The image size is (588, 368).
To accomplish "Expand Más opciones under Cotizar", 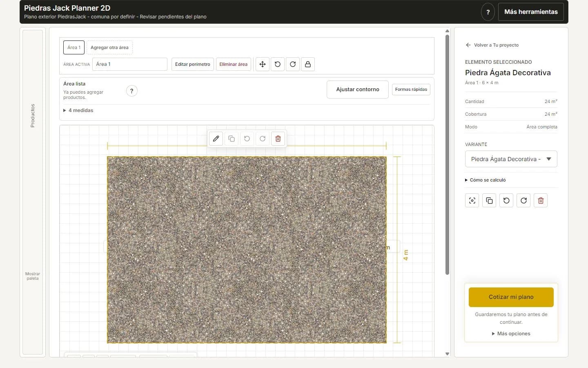I will 511,334.
